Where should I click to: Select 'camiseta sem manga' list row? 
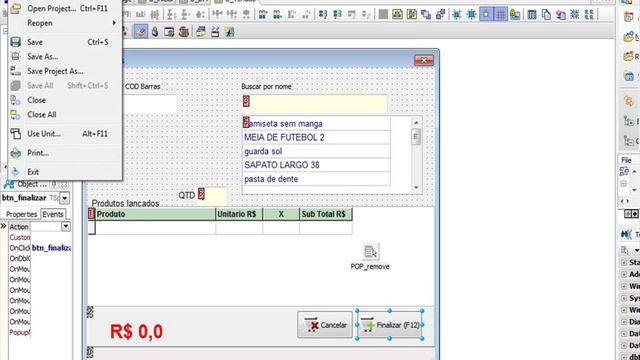click(316, 123)
